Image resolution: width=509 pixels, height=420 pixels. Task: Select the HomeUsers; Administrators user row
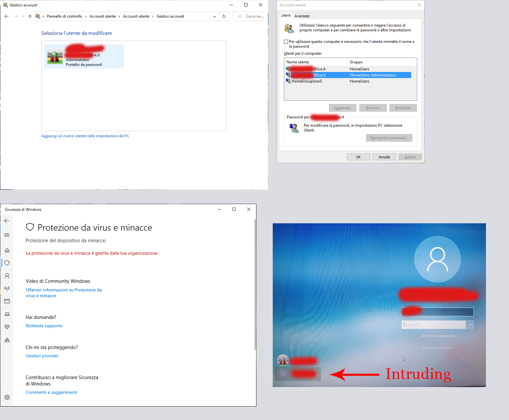[x=348, y=75]
